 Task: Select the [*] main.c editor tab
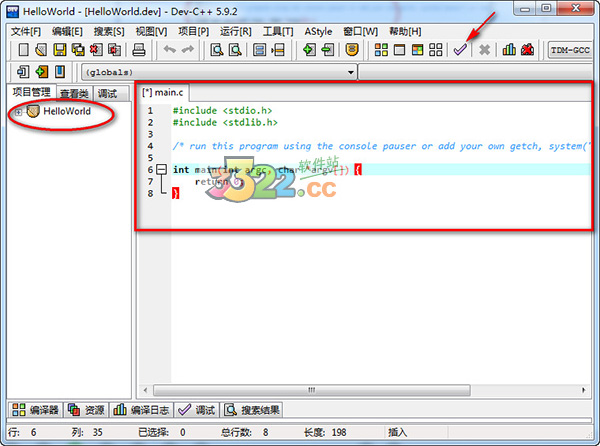[x=163, y=93]
